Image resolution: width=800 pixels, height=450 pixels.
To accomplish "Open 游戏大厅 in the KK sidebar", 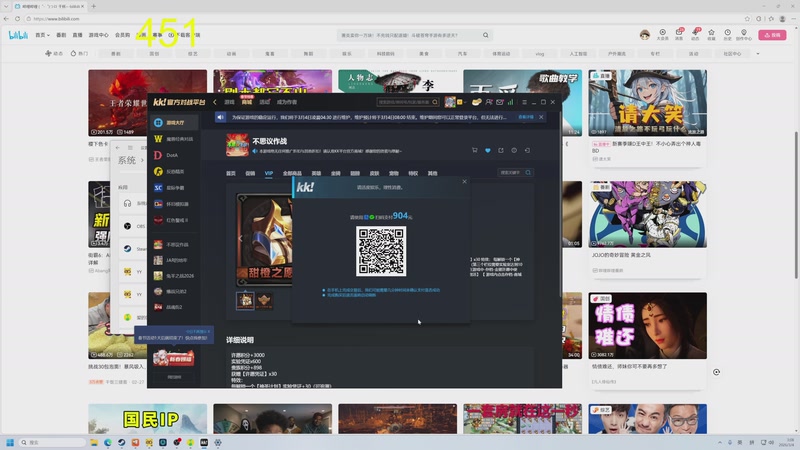I will [174, 122].
